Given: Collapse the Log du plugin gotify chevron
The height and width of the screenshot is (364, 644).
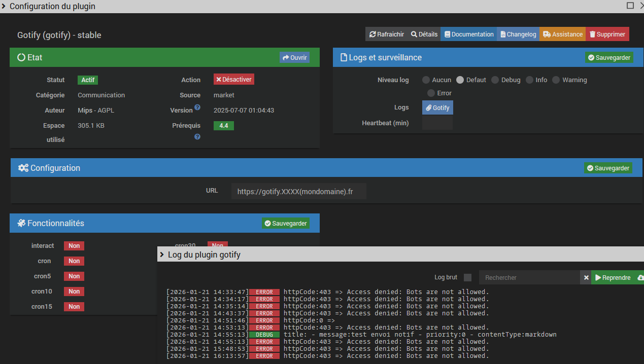Looking at the screenshot, I should 162,254.
